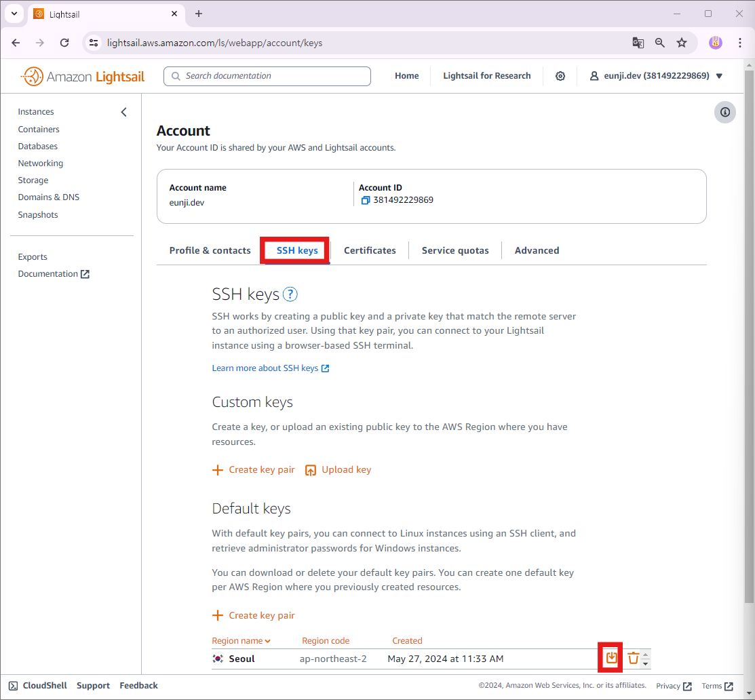
Task: Open Storage in the sidebar
Action: pyautogui.click(x=33, y=180)
